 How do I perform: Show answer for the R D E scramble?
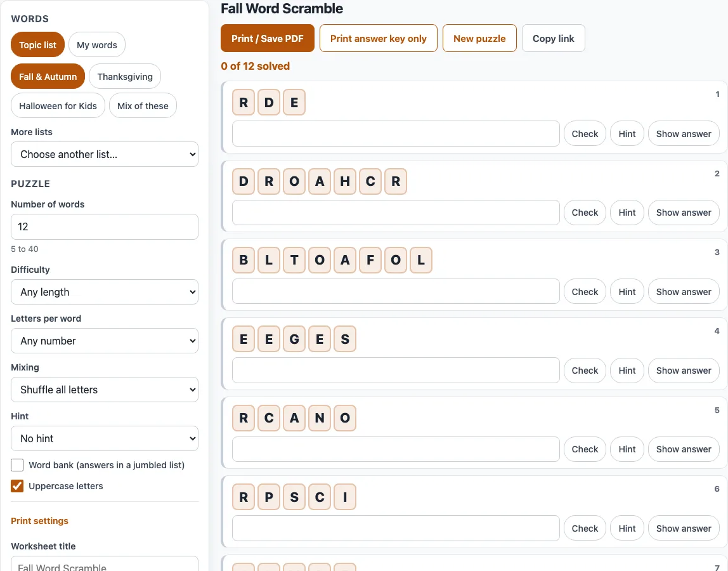(x=684, y=134)
